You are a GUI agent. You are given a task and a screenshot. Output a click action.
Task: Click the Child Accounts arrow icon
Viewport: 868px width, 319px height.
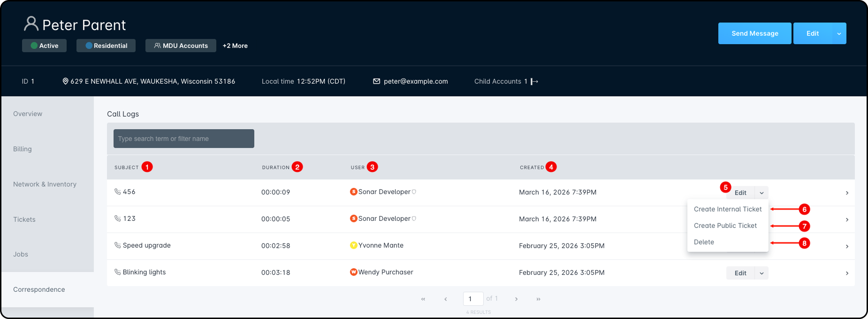[x=534, y=81]
